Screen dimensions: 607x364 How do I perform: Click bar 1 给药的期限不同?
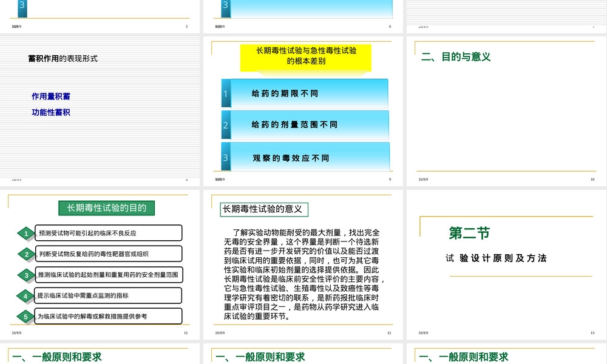[305, 93]
